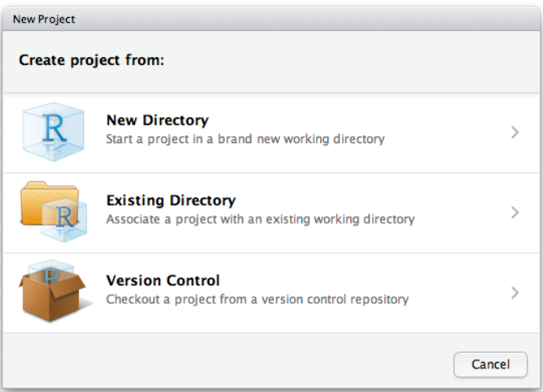
Task: Click the R peeking out of the box
Action: [x=51, y=276]
